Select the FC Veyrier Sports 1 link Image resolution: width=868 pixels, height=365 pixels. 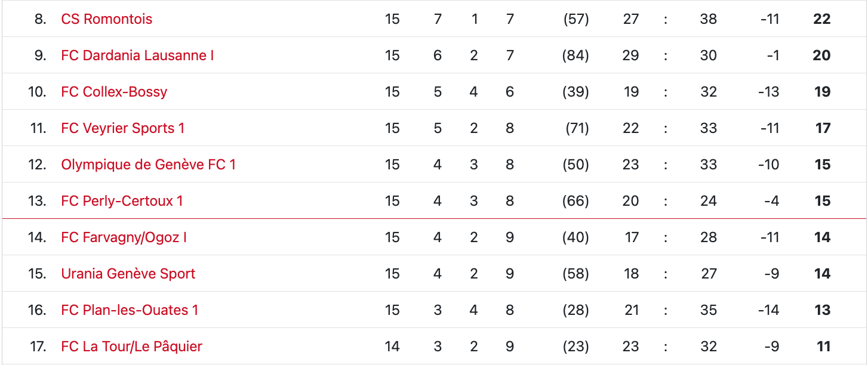[x=122, y=128]
